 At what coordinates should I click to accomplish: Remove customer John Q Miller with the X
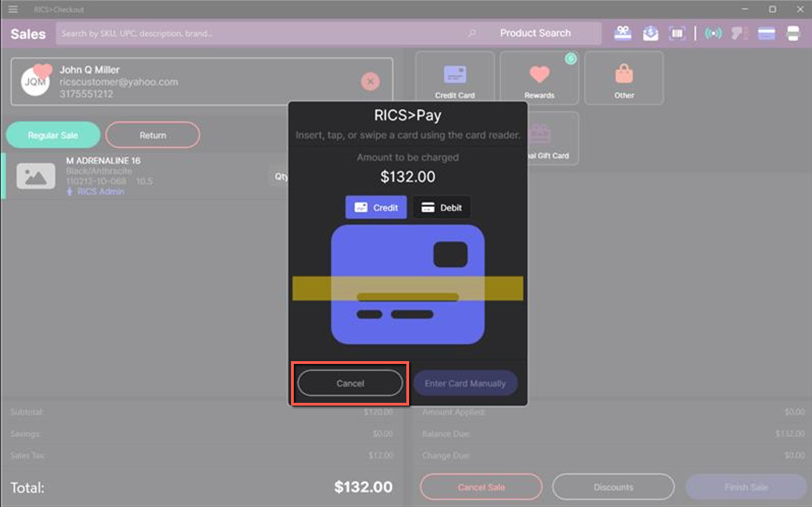click(x=370, y=81)
